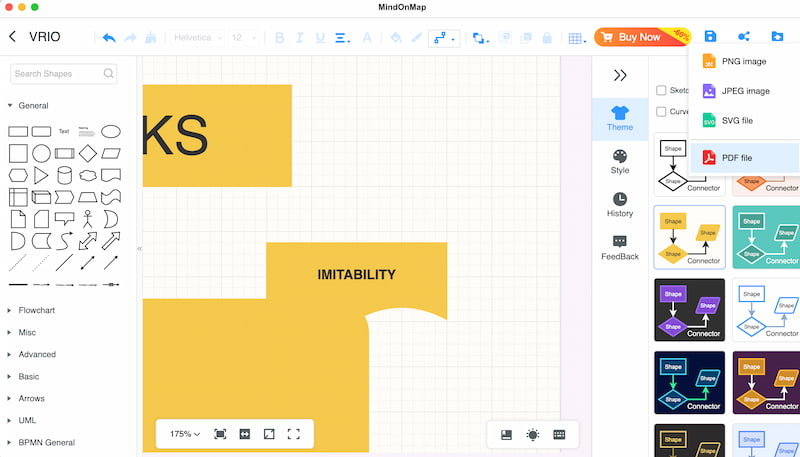The image size is (800, 457).
Task: Click the save floppy disk icon
Action: click(710, 37)
